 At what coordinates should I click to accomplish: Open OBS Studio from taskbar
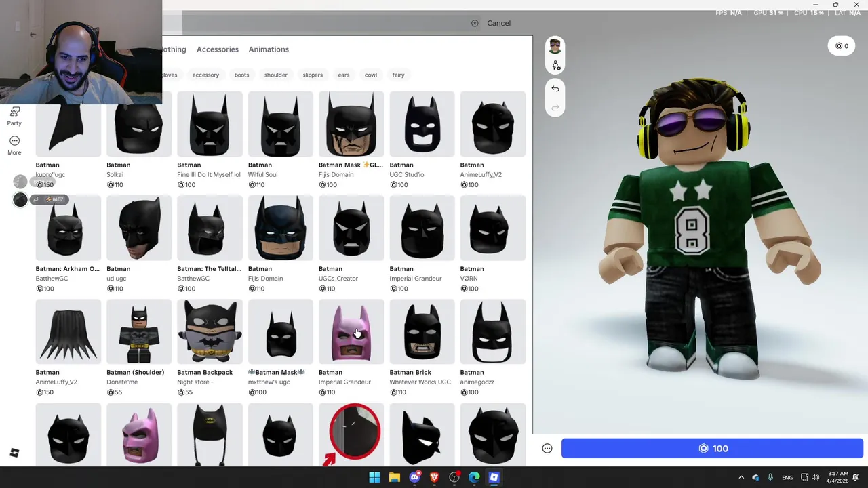pyautogui.click(x=454, y=477)
